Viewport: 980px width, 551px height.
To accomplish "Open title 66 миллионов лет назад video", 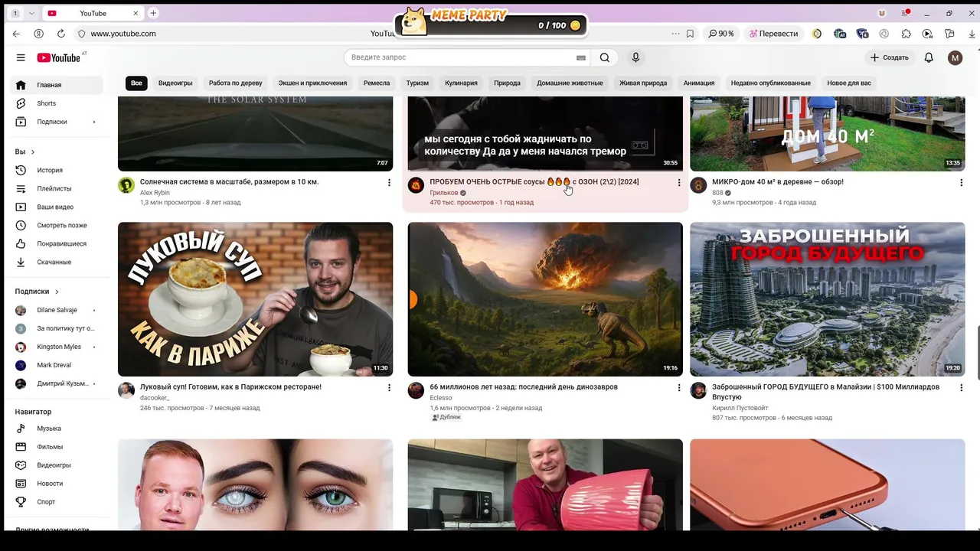I will [524, 387].
